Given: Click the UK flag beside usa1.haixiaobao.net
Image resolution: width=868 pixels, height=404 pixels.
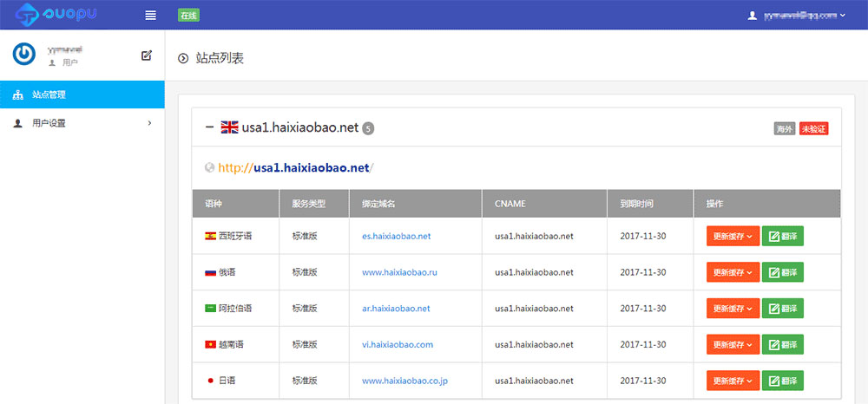Looking at the screenshot, I should click(229, 127).
